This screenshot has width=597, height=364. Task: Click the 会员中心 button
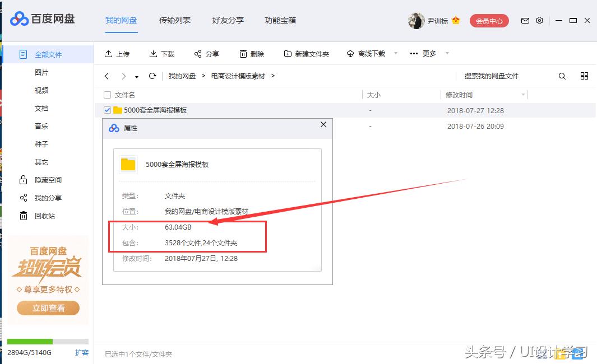click(489, 20)
